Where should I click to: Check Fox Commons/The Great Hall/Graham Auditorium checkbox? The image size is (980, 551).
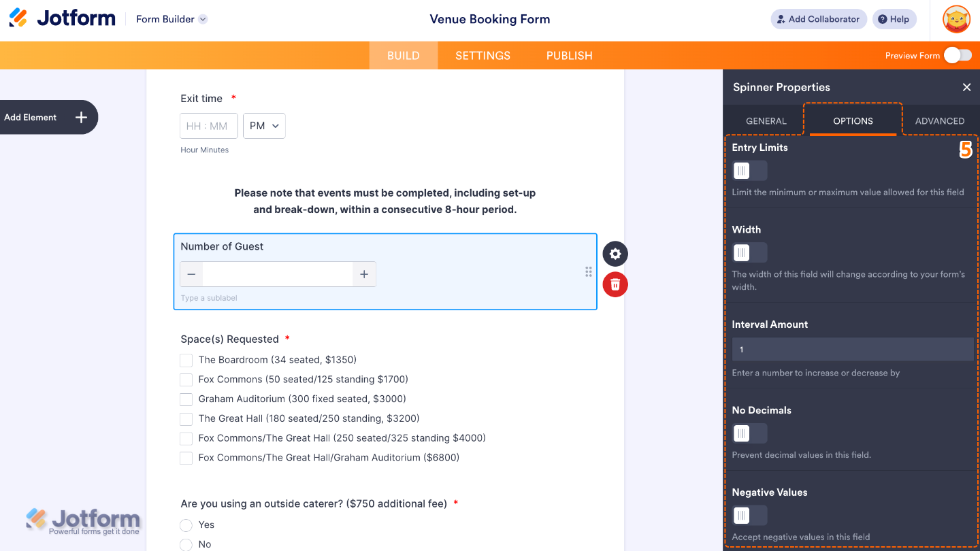[x=186, y=458]
